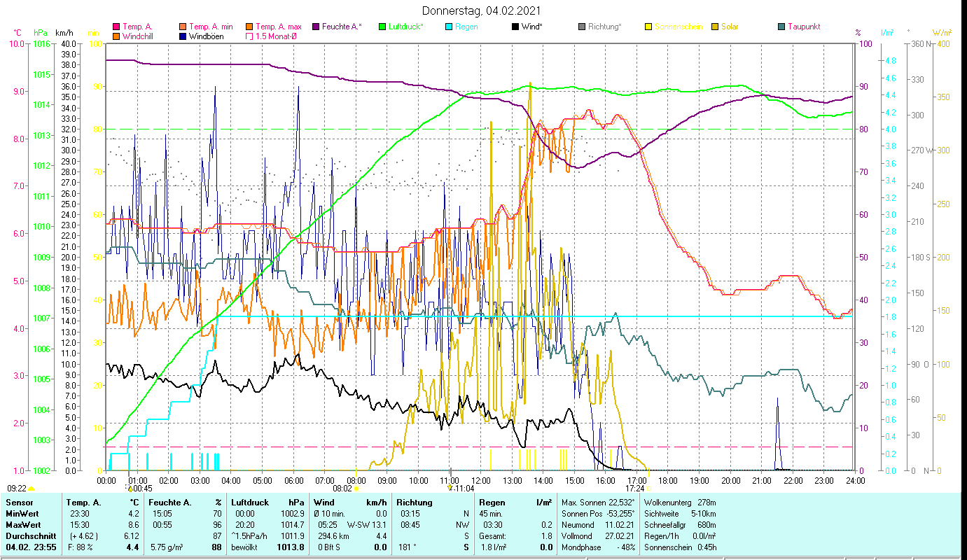The width and height of the screenshot is (967, 560).
Task: Click the sunset marker at 17:24
Action: [x=648, y=489]
